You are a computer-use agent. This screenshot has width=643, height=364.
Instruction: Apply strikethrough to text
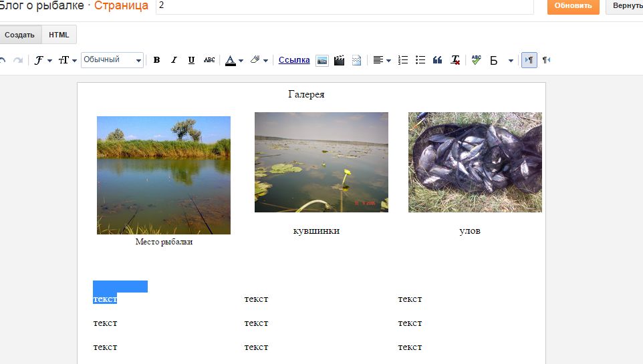click(x=209, y=60)
